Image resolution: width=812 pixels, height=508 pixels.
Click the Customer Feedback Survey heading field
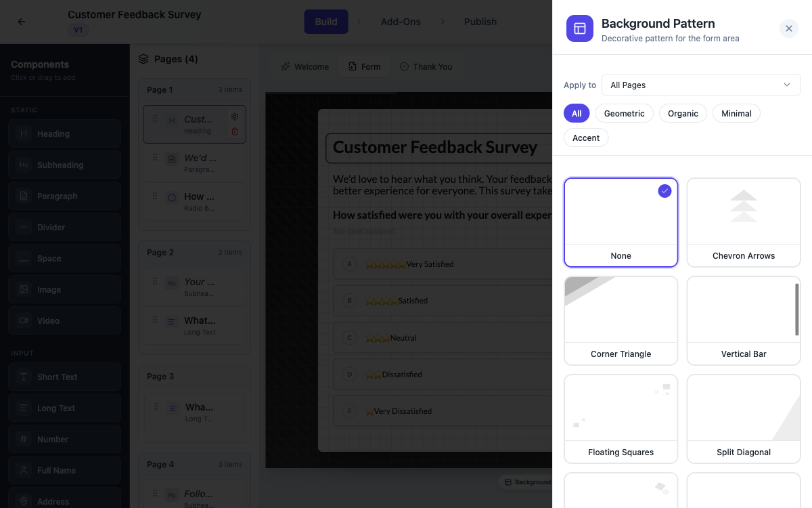pos(439,148)
